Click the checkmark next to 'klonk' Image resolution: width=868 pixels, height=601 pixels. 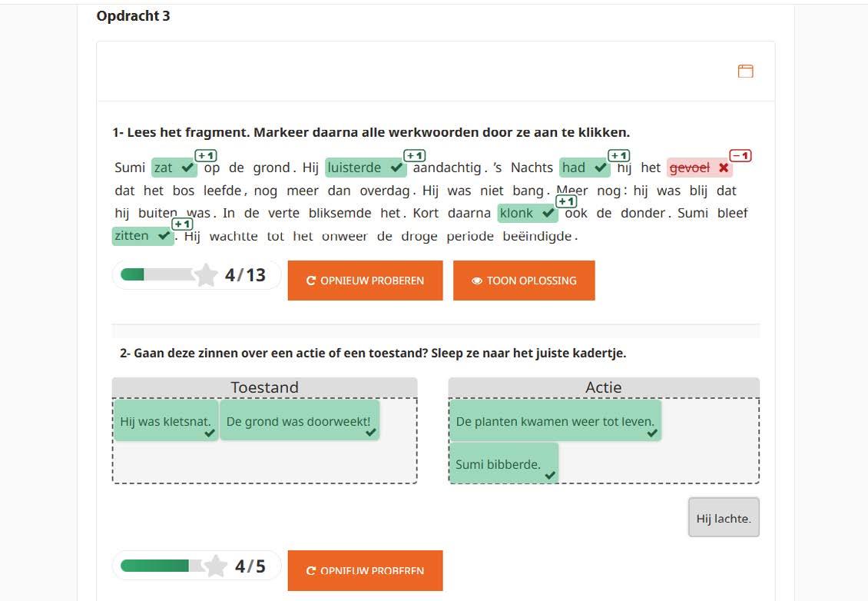[x=548, y=213]
